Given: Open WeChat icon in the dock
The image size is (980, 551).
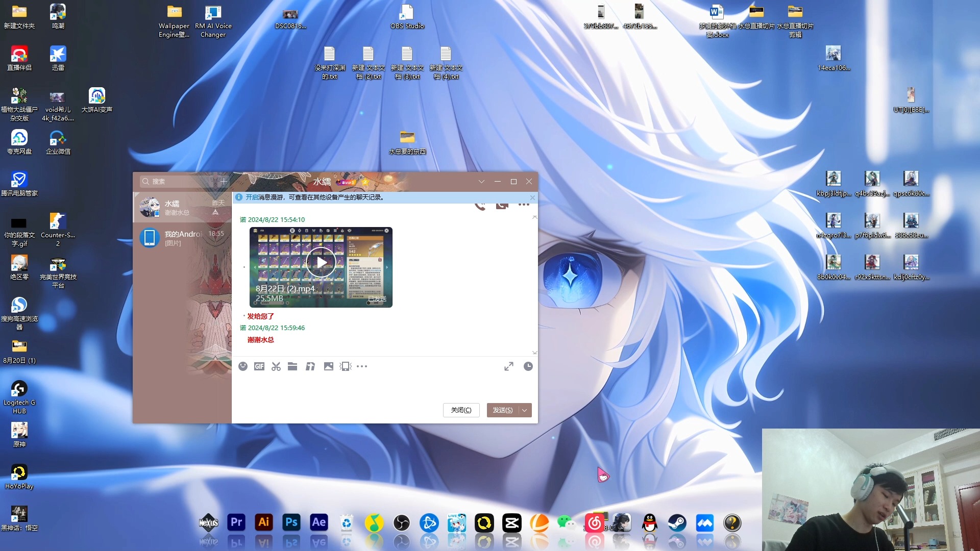Looking at the screenshot, I should click(x=566, y=523).
